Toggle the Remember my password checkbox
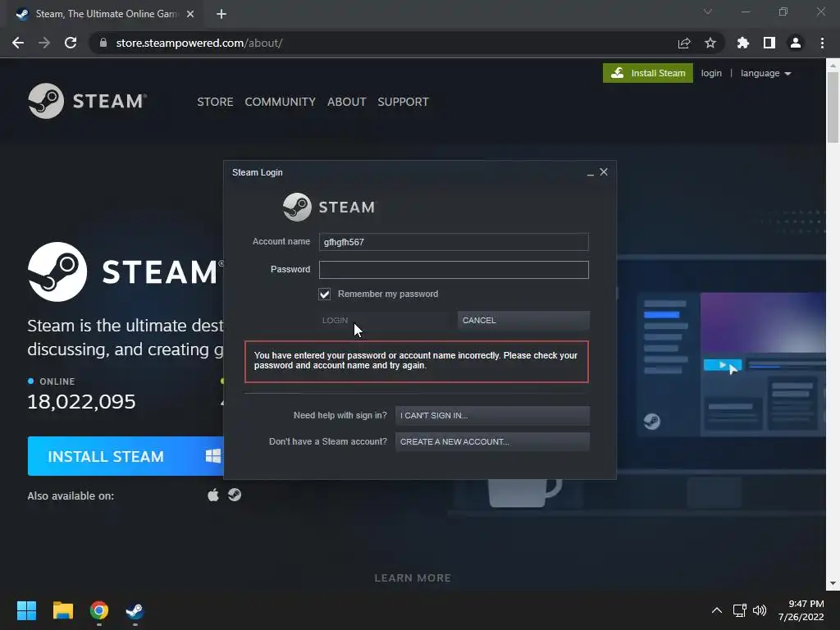Viewport: 840px width, 630px height. tap(325, 294)
